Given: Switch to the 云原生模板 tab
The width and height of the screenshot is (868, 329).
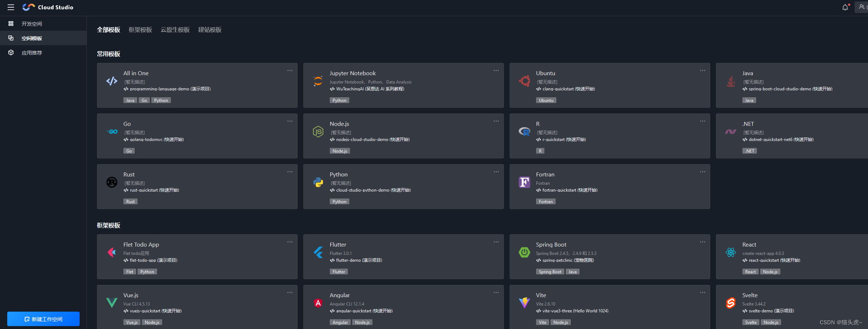Looking at the screenshot, I should [x=175, y=30].
